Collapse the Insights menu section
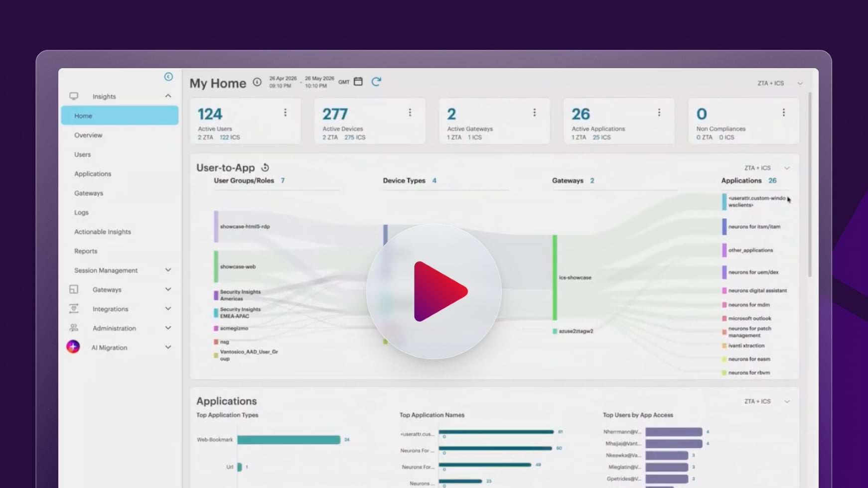868x488 pixels. tap(168, 96)
